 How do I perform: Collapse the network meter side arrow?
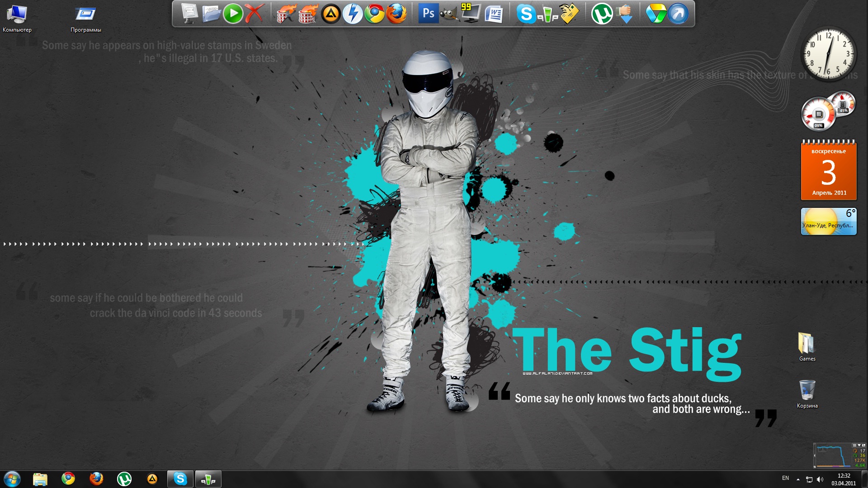coord(815,455)
